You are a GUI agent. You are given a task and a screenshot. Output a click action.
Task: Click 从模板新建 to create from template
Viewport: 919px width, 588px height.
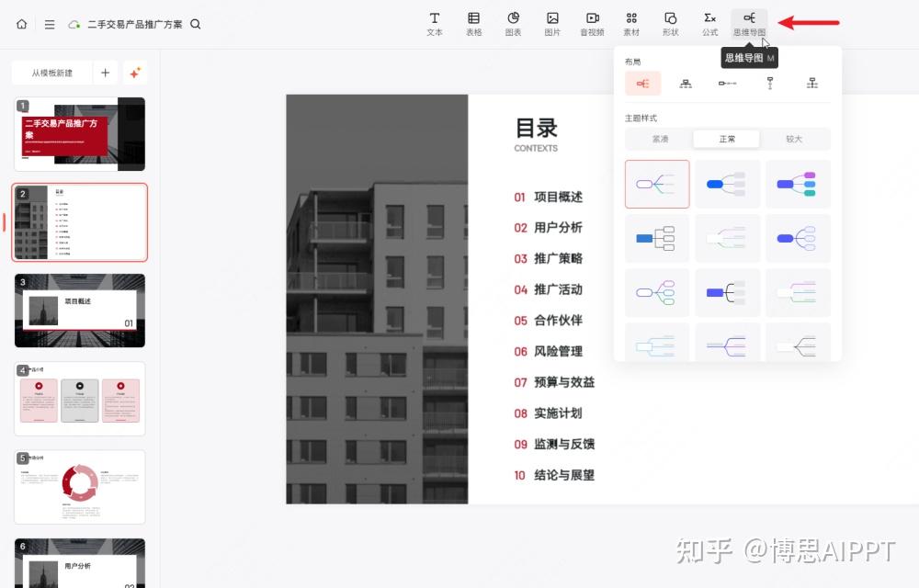[52, 73]
